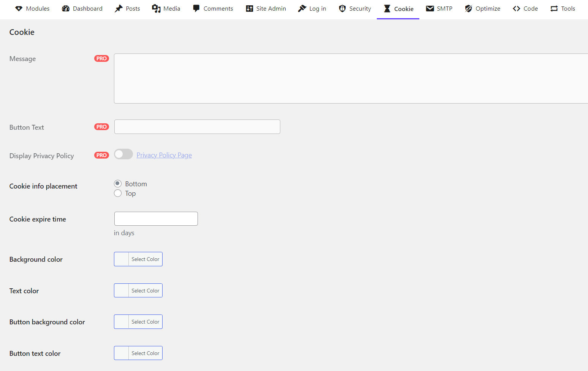The height and width of the screenshot is (371, 588).
Task: Click the Comments speech bubble icon
Action: click(196, 8)
